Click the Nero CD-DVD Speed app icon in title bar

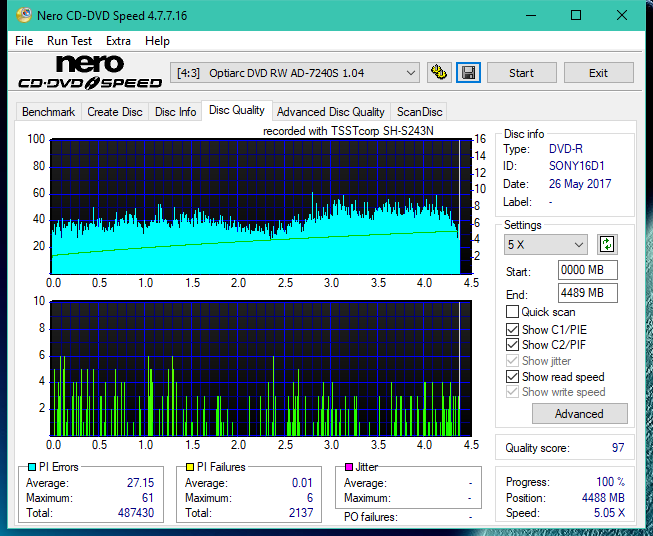[24, 15]
